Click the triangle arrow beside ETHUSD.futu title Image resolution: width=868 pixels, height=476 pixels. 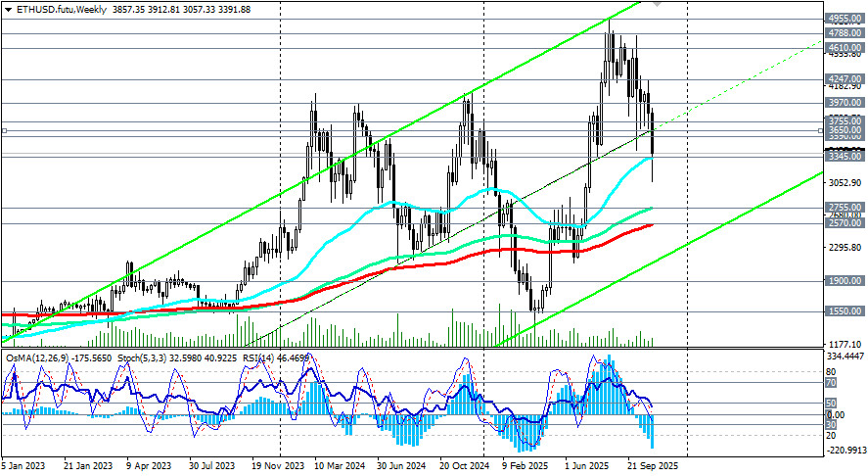tap(7, 7)
